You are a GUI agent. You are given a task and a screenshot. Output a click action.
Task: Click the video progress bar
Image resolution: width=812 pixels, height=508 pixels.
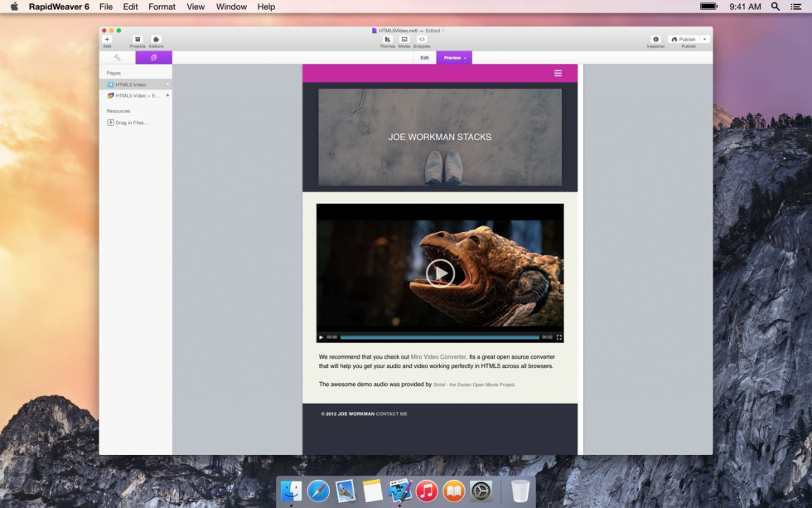[x=440, y=337]
